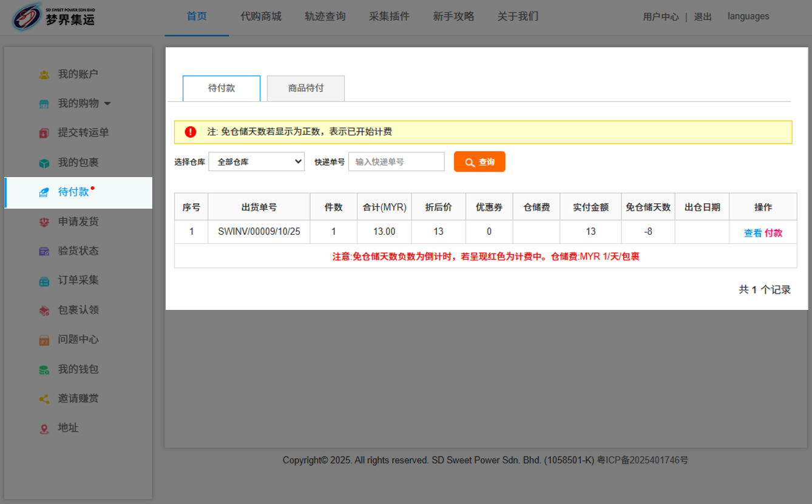
Task: Click 退出 to log out
Action: click(702, 17)
